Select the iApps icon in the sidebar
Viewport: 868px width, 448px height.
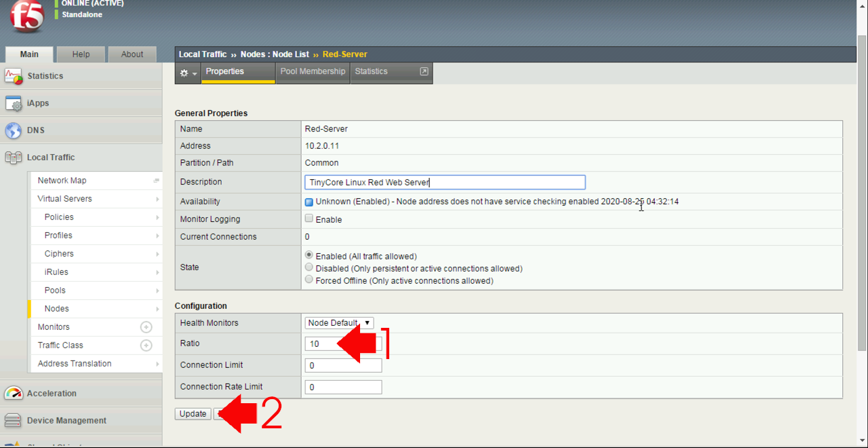(x=14, y=102)
